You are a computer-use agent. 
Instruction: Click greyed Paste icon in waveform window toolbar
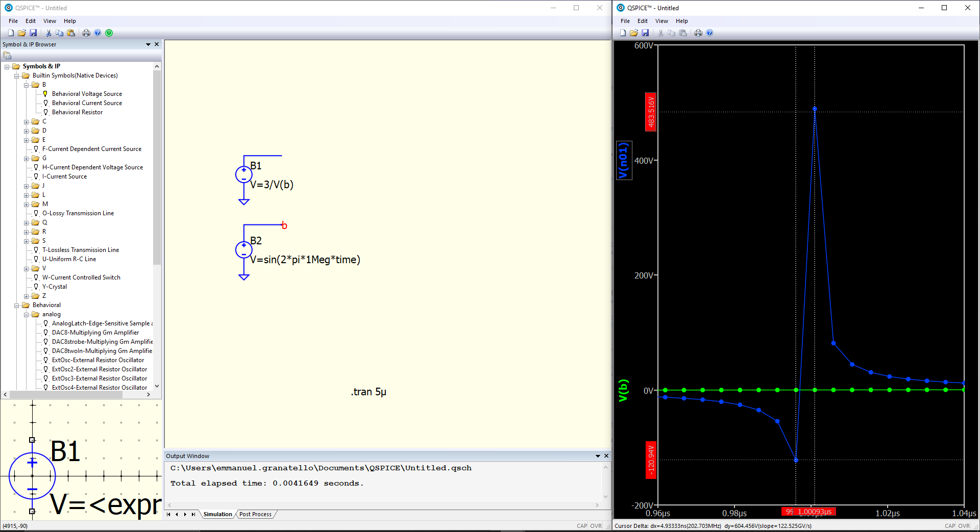[683, 33]
